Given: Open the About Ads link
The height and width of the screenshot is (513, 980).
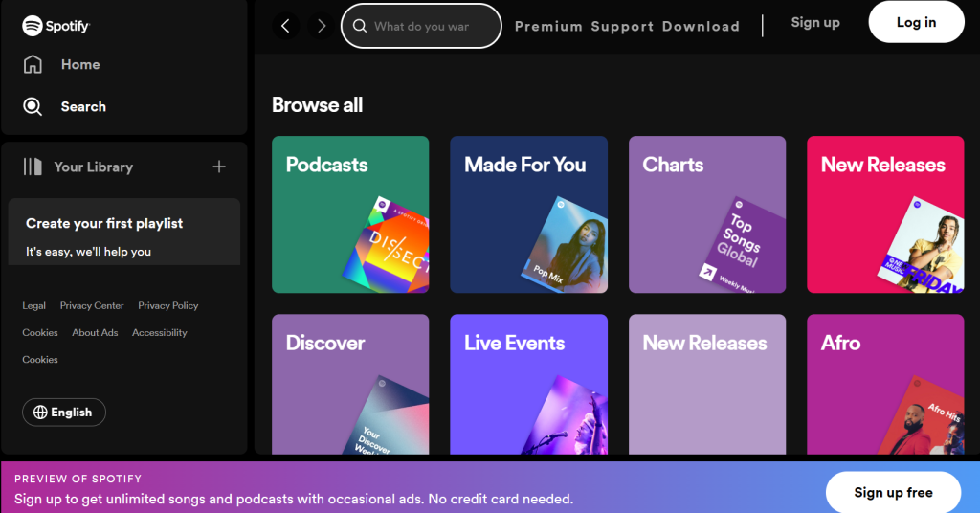Looking at the screenshot, I should [x=95, y=332].
